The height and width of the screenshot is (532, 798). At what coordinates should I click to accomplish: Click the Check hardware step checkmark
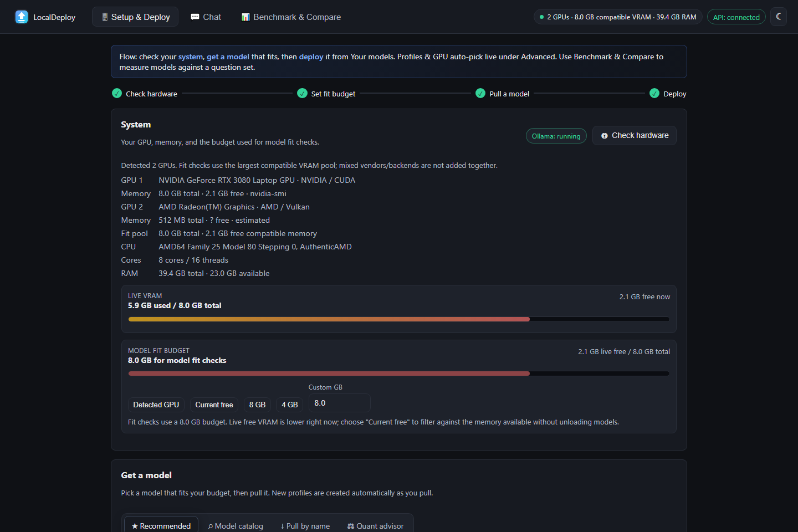pos(117,93)
